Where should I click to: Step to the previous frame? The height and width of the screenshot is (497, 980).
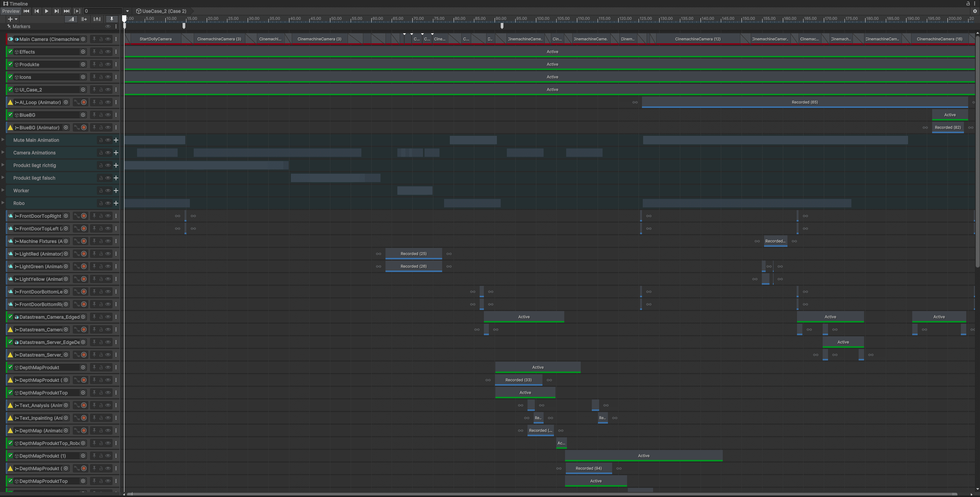pos(37,11)
